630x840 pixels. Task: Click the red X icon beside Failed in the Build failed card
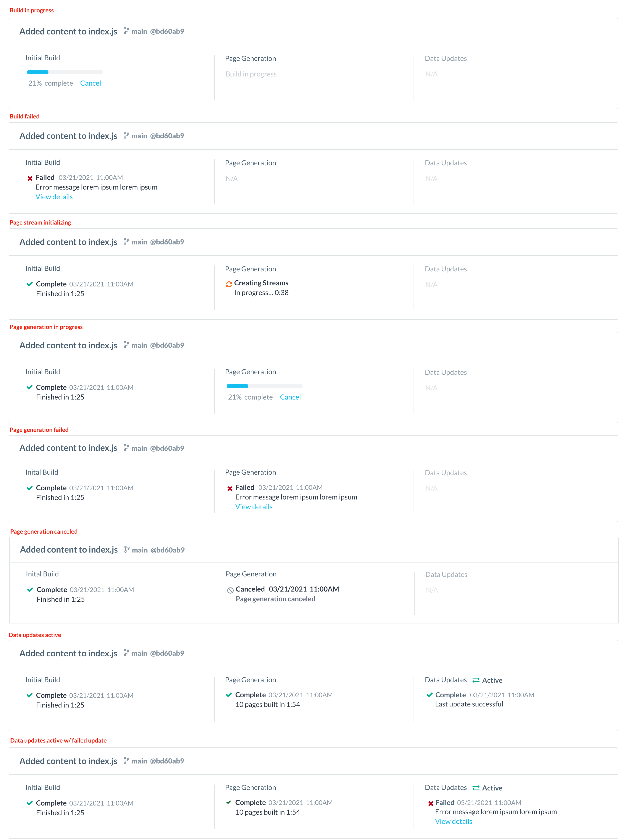click(x=30, y=178)
